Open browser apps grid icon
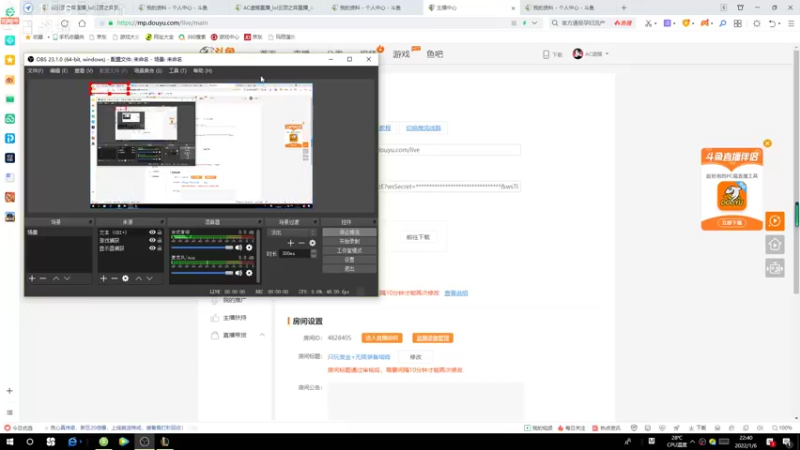 coord(738,23)
